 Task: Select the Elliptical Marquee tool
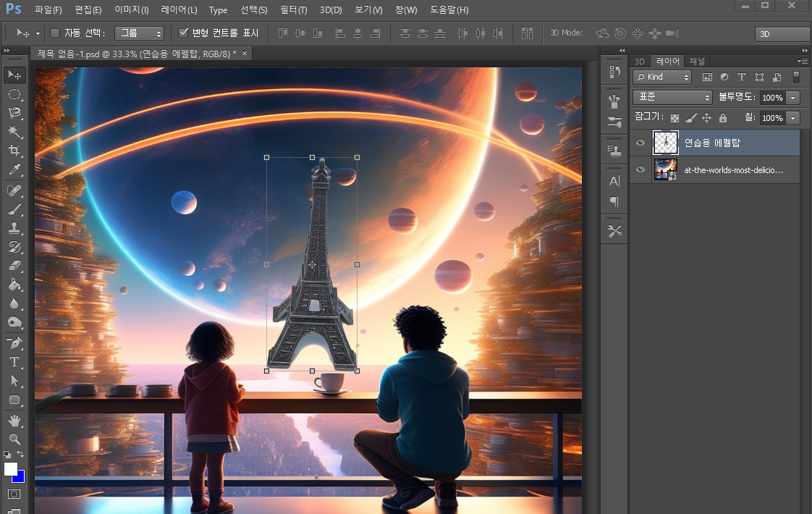(14, 94)
